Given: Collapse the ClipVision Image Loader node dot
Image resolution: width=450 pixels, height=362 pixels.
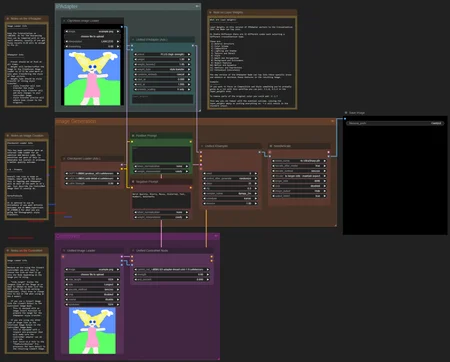Looking at the screenshot, I should point(64,21).
